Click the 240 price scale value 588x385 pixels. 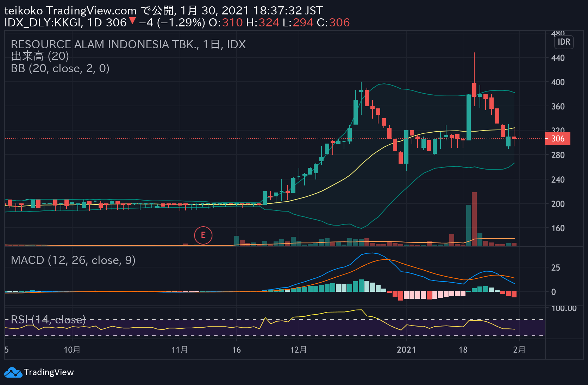558,180
